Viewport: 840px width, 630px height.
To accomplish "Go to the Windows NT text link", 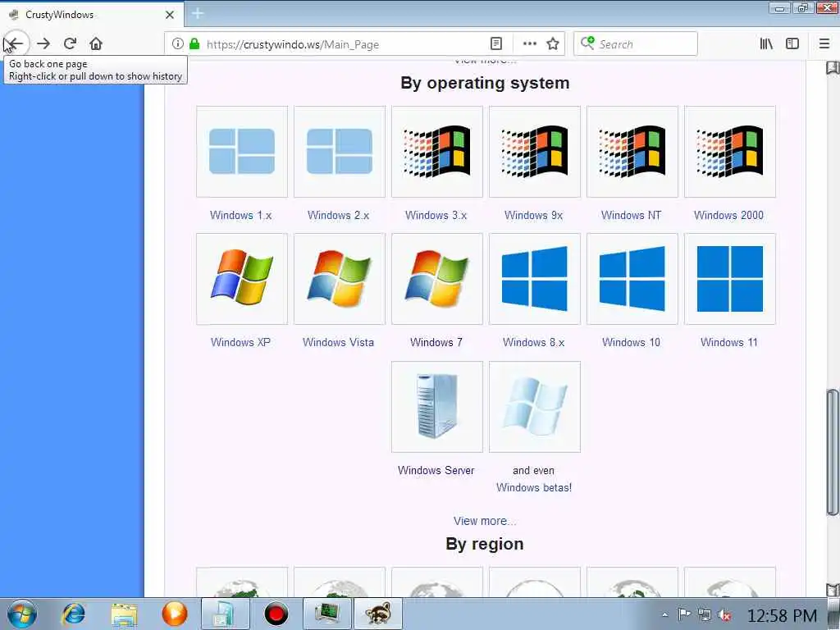I will (631, 216).
